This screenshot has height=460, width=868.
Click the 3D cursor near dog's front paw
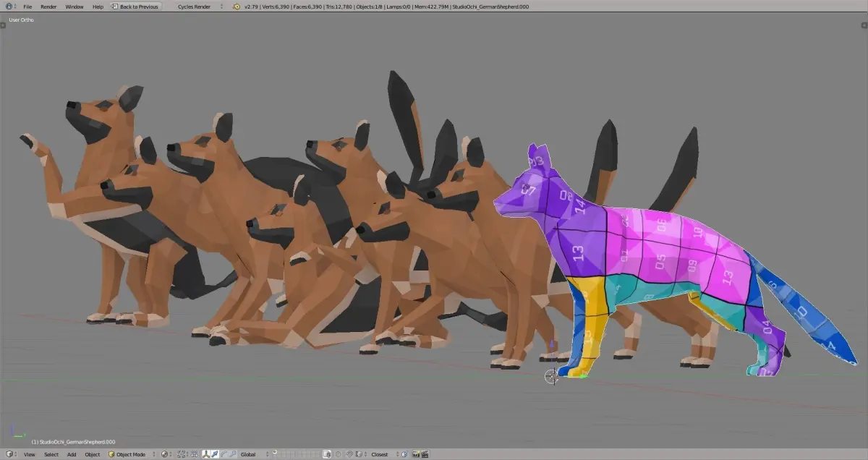tap(551, 375)
